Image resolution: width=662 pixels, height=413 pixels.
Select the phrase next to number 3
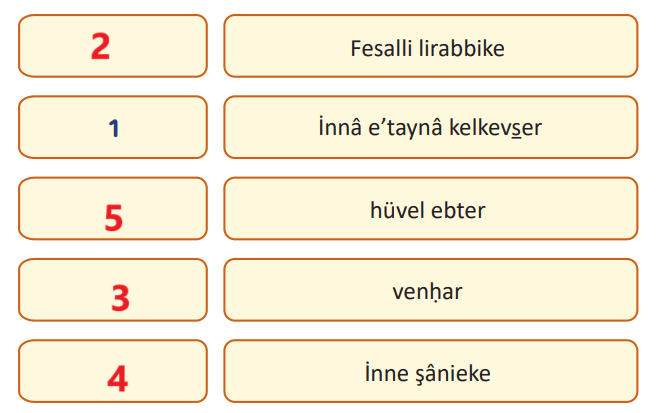430,290
